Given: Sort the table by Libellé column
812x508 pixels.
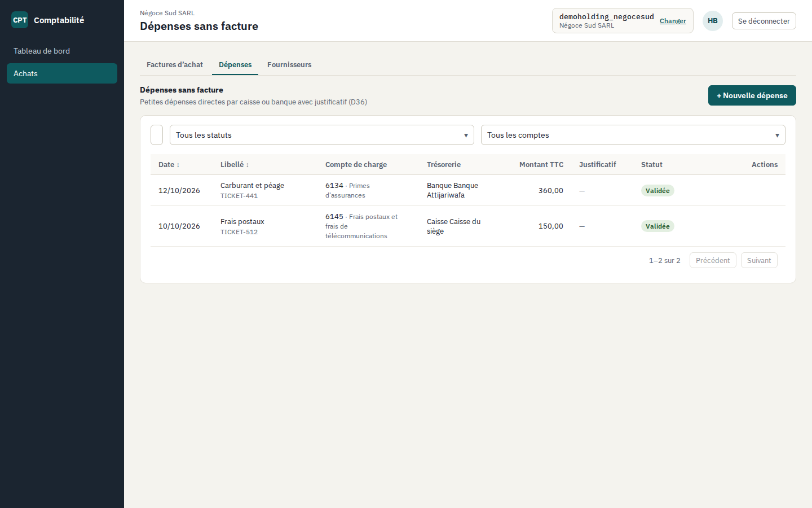Looking at the screenshot, I should pyautogui.click(x=235, y=165).
